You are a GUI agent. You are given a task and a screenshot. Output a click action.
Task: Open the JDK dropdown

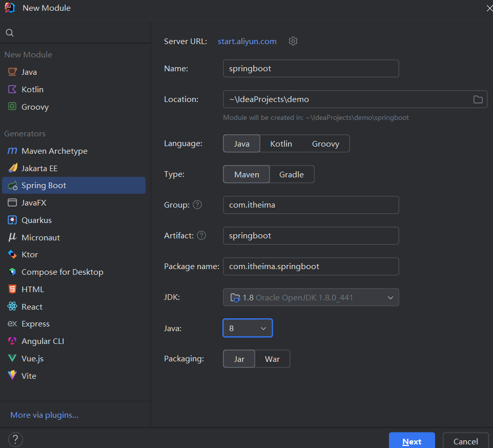pos(311,297)
